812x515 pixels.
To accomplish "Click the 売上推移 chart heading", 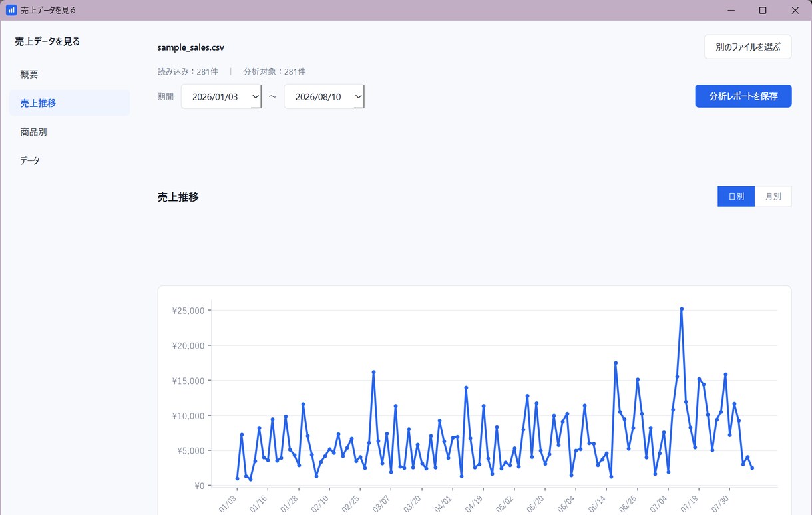I will [178, 197].
